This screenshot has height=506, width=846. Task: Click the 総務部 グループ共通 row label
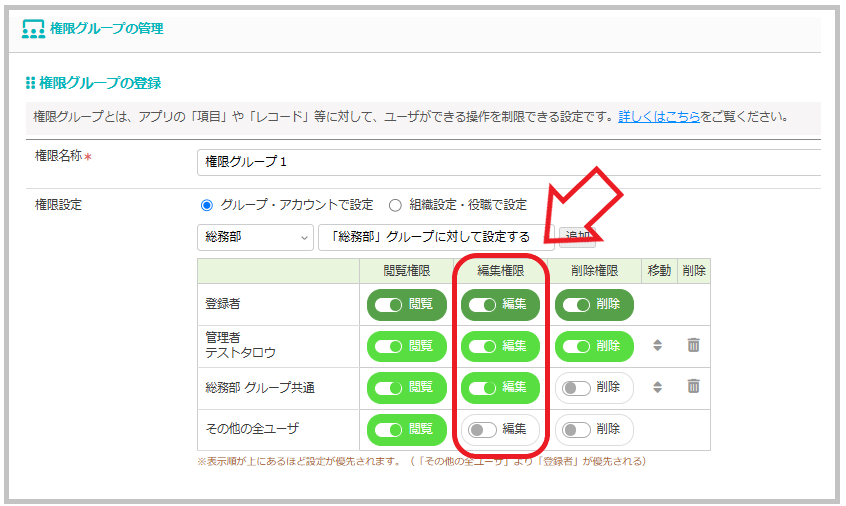click(260, 388)
